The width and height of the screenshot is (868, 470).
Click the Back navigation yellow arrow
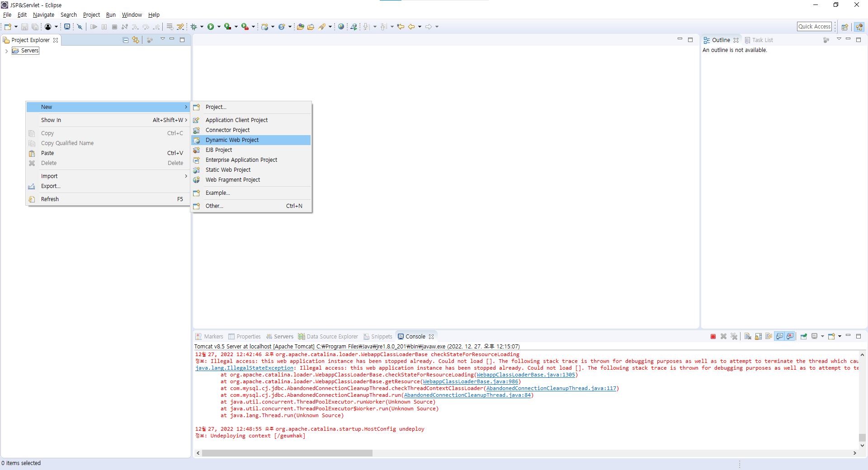pos(411,27)
